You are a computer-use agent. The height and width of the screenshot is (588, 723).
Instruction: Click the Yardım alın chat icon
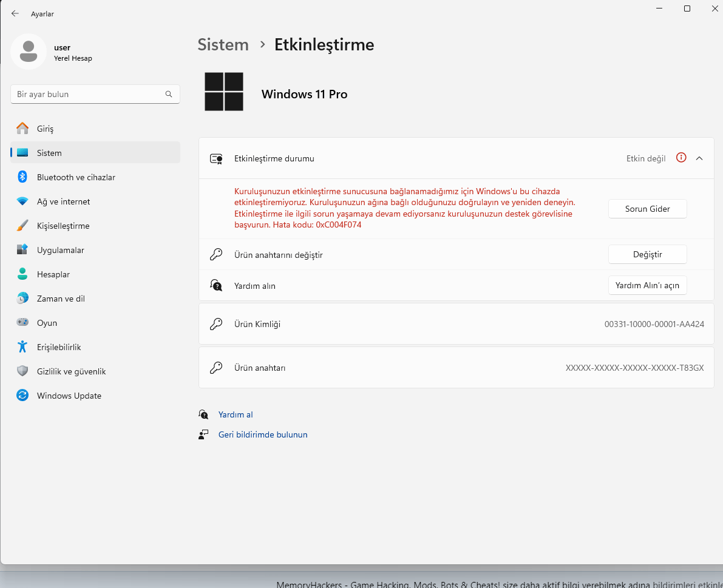coord(216,285)
